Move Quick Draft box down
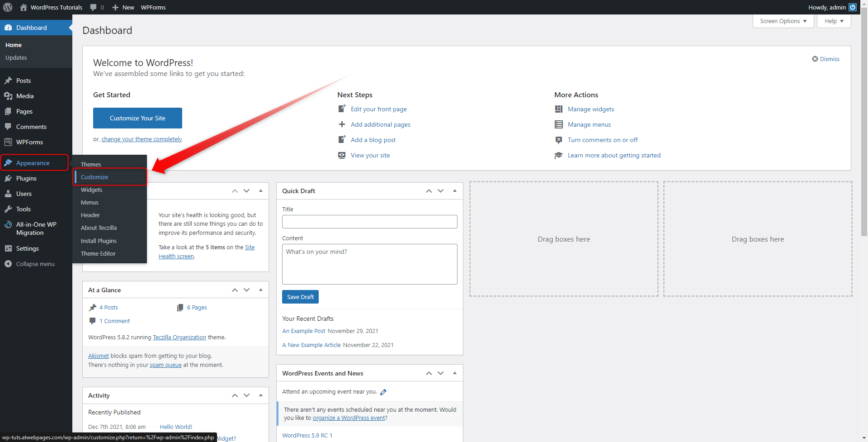Screen dimensions: 868x442 [x=441, y=191]
